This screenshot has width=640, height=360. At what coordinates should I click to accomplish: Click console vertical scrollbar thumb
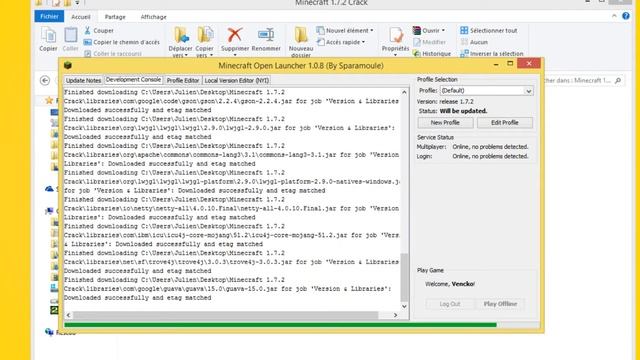pyautogui.click(x=404, y=277)
